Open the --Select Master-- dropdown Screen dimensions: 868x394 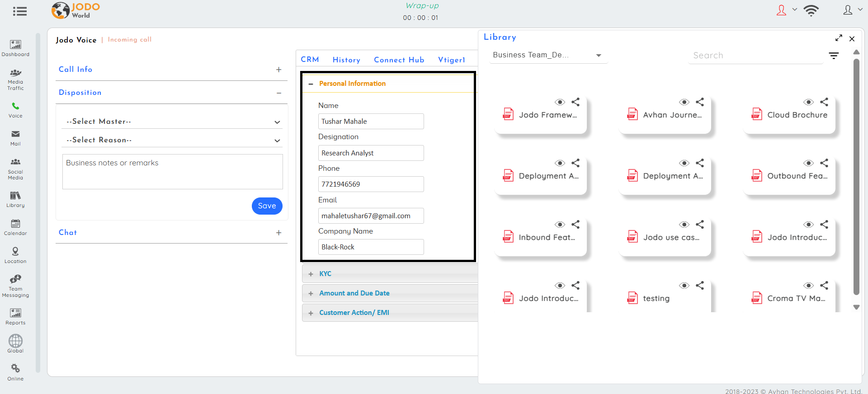[x=172, y=122]
